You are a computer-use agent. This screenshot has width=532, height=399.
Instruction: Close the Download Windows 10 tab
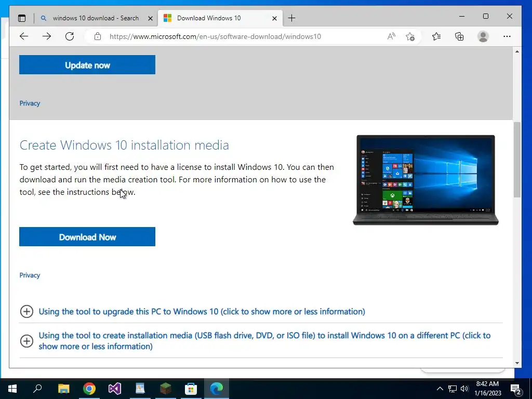tap(274, 18)
